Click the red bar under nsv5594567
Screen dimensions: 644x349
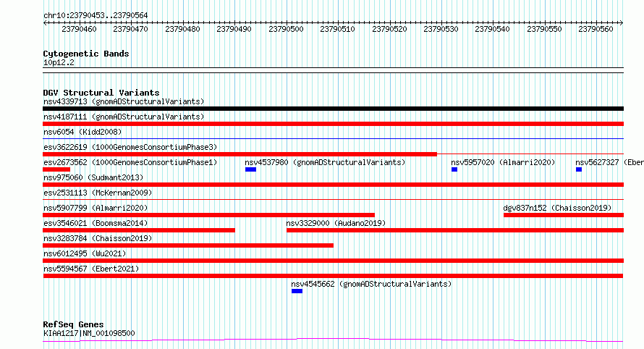click(333, 276)
